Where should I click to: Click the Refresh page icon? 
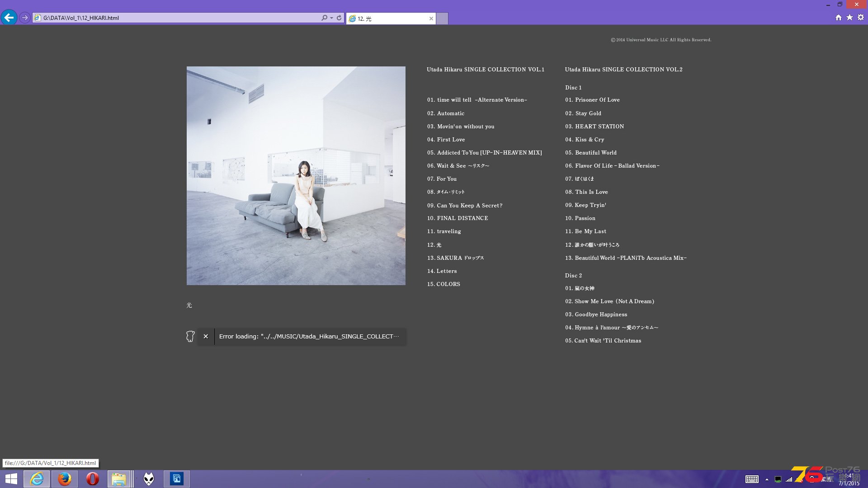click(x=339, y=18)
